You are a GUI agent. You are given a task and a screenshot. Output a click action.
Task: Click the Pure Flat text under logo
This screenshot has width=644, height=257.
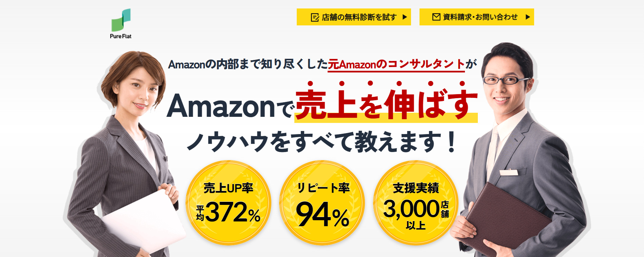tap(121, 36)
